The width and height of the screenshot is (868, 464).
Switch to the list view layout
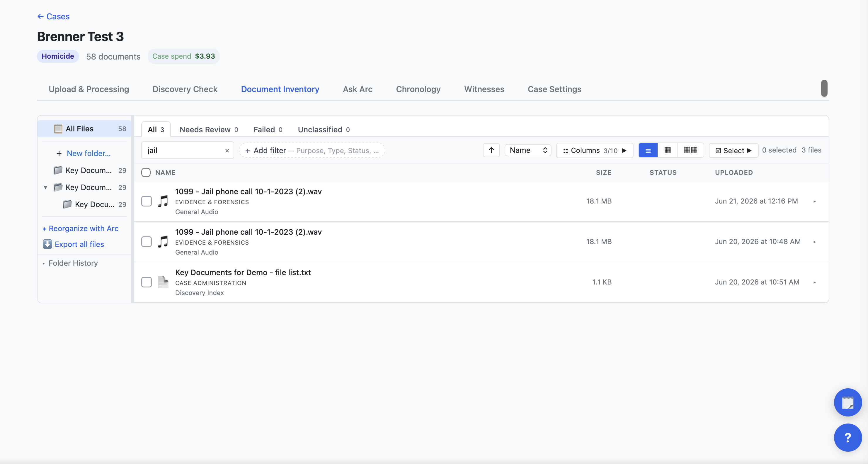pyautogui.click(x=648, y=150)
